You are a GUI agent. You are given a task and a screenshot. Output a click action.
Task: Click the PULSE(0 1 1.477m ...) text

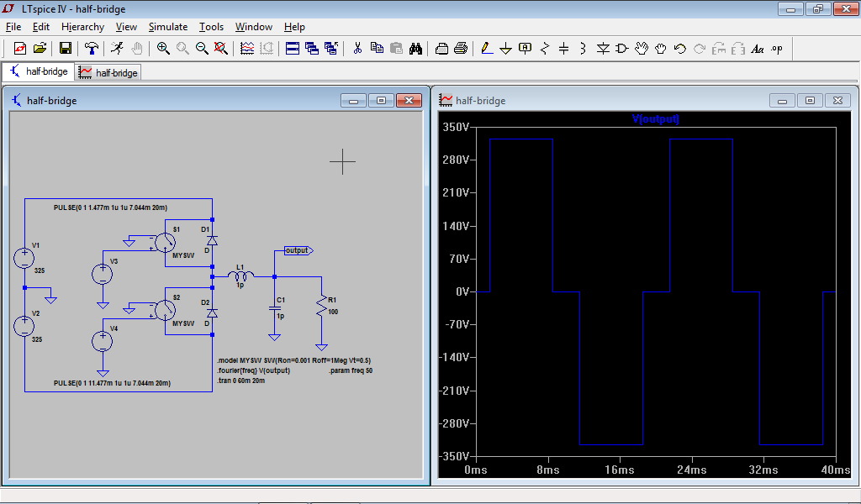pyautogui.click(x=110, y=207)
